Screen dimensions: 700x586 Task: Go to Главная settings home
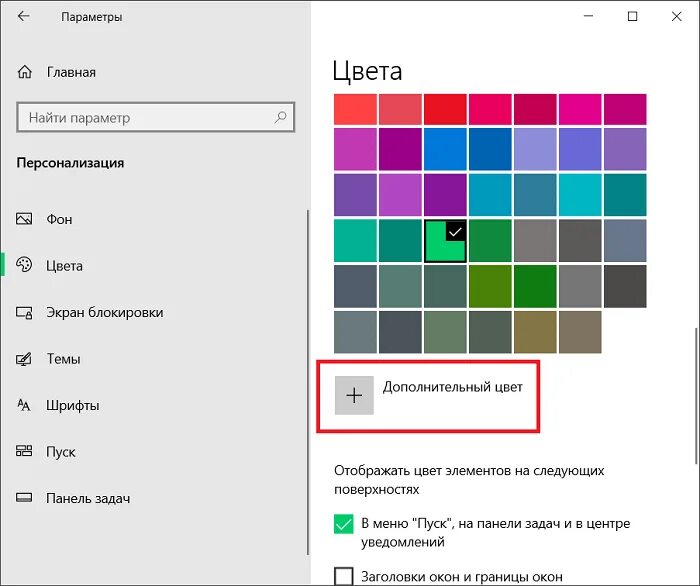point(71,72)
